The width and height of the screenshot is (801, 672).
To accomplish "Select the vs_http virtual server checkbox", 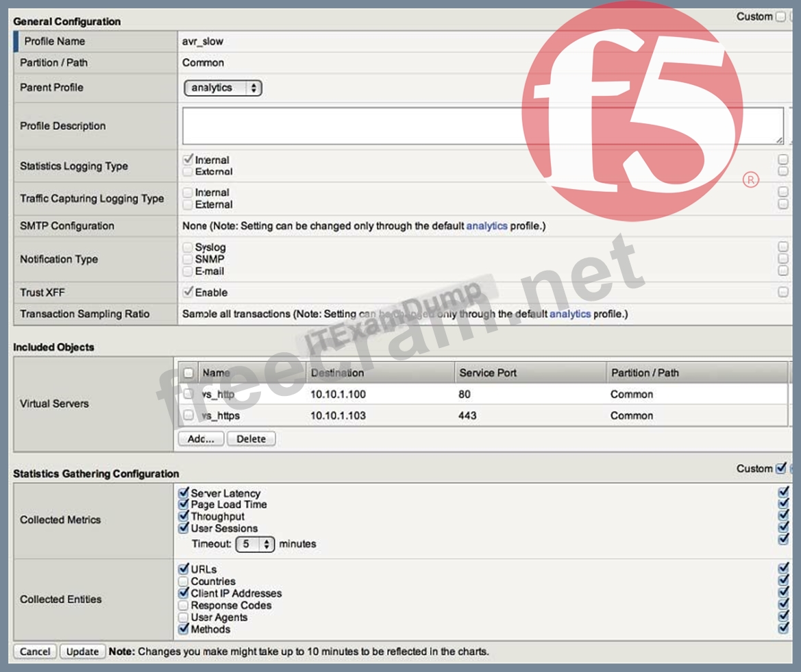I will coord(188,394).
